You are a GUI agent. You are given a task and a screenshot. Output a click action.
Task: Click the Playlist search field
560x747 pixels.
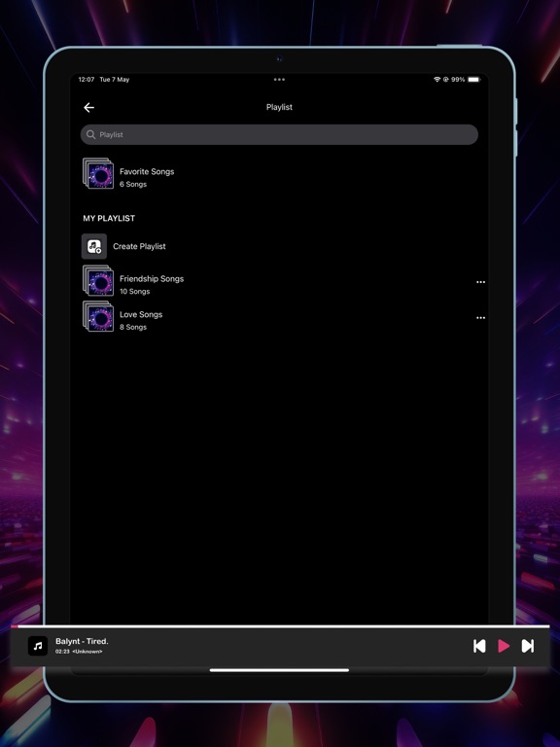279,135
